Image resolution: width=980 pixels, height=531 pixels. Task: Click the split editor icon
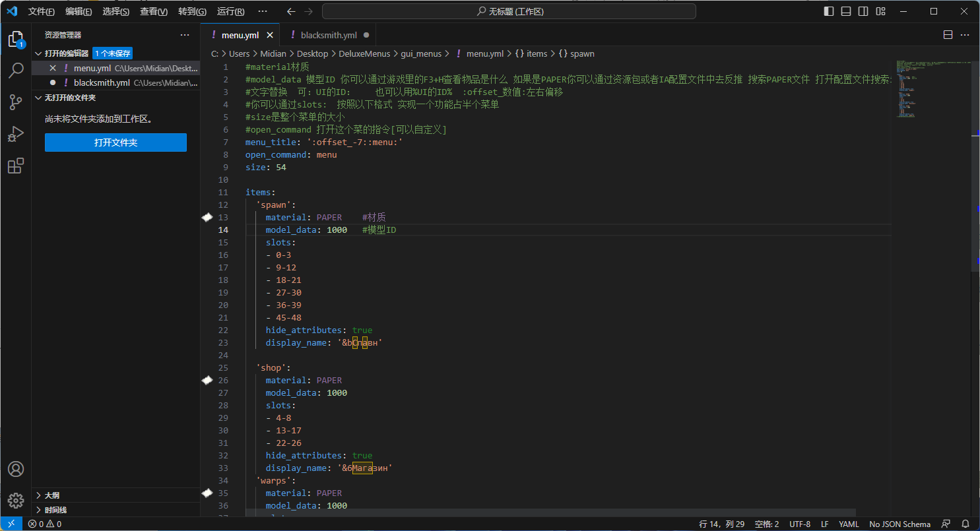(948, 35)
